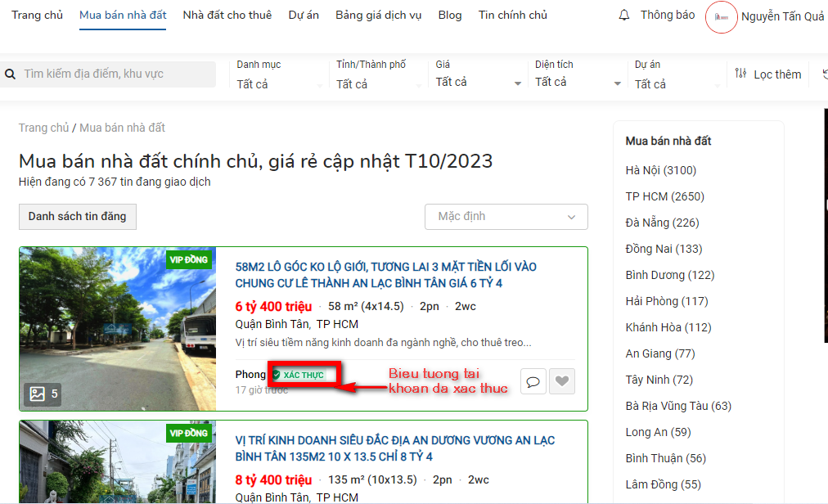Viewport: 828px width, 504px height.
Task: Filter by Bà Rịa Vũng Tàu (63)
Action: [678, 406]
